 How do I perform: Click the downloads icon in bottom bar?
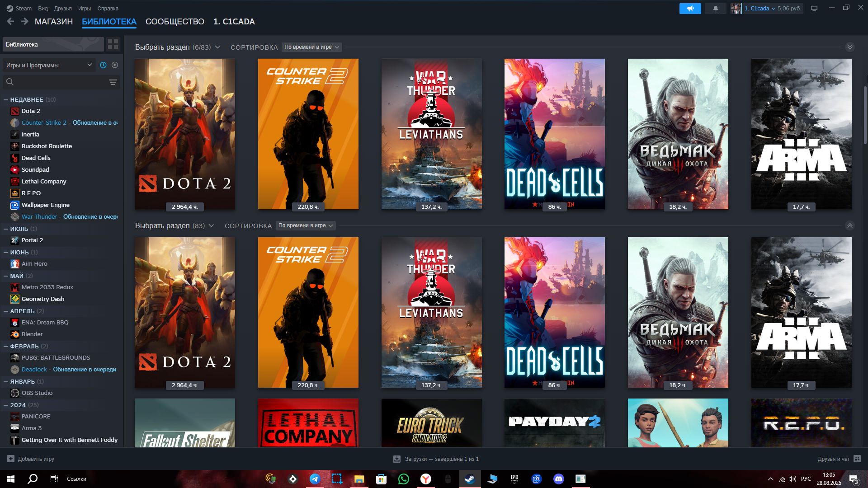click(x=397, y=459)
